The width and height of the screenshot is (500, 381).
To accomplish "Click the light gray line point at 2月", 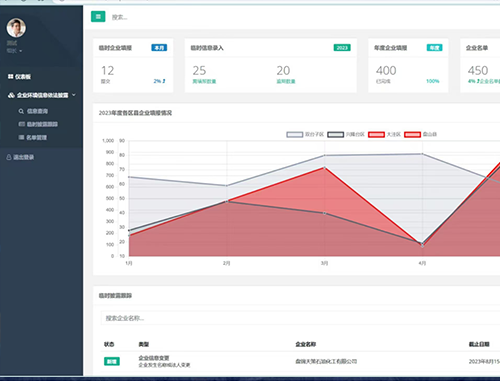I will 227,186.
